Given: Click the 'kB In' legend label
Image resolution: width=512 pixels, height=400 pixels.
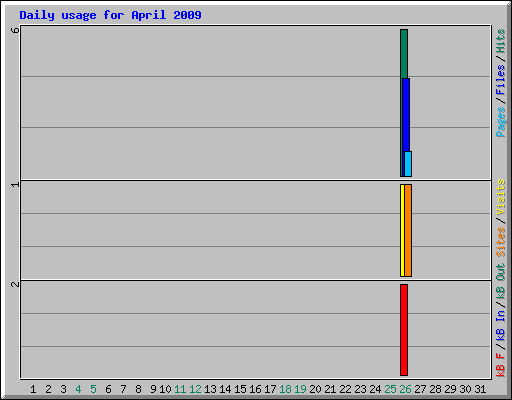Looking at the screenshot, I should tap(501, 326).
